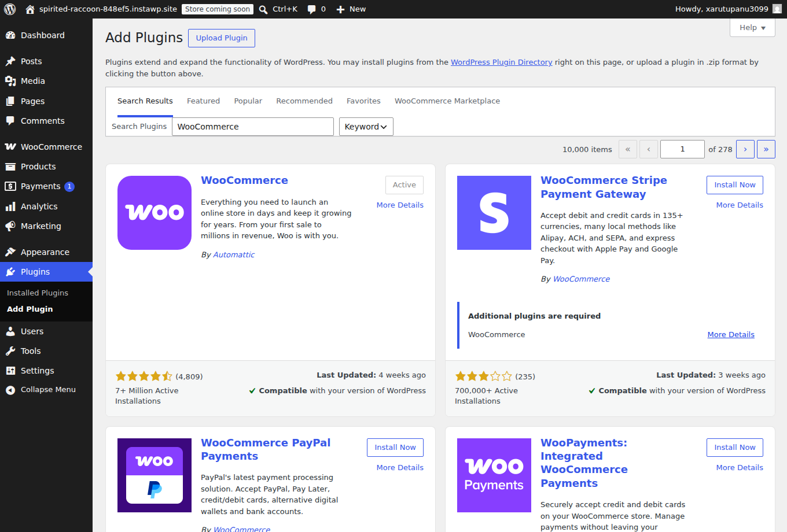This screenshot has height=532, width=787.
Task: Open More Details in additional plugins notice
Action: click(x=731, y=335)
